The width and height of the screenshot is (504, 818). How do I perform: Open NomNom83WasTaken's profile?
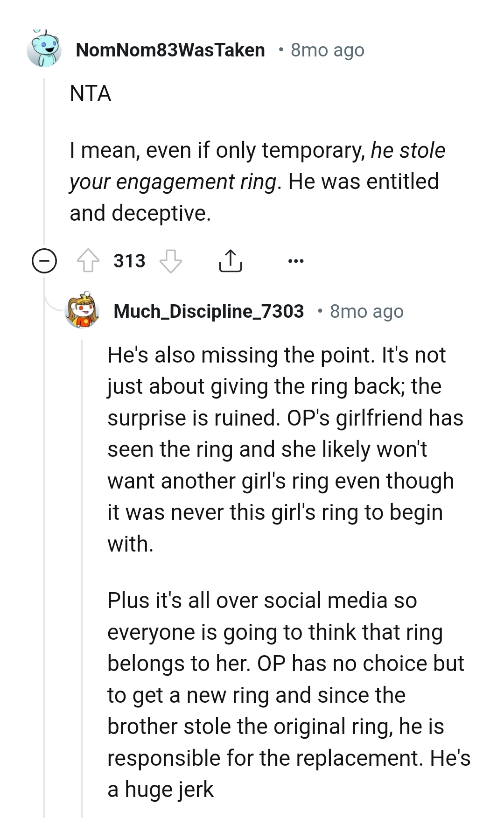click(x=169, y=49)
